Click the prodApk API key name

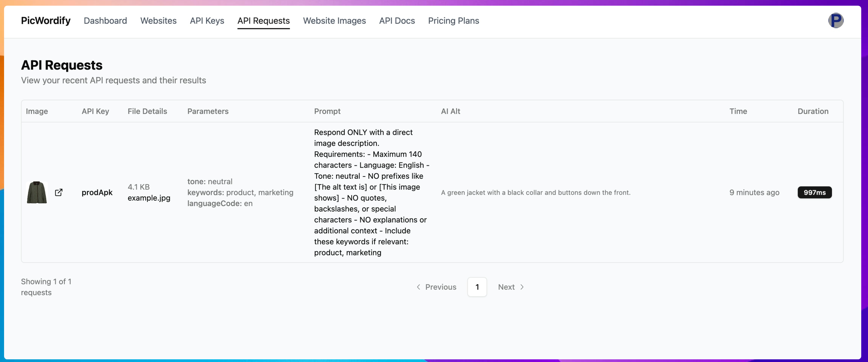click(x=97, y=192)
